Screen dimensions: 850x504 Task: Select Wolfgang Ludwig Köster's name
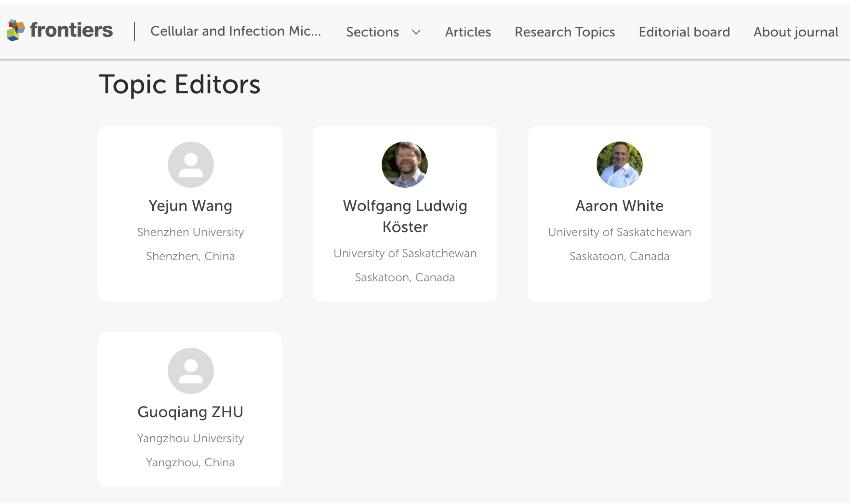pyautogui.click(x=405, y=216)
